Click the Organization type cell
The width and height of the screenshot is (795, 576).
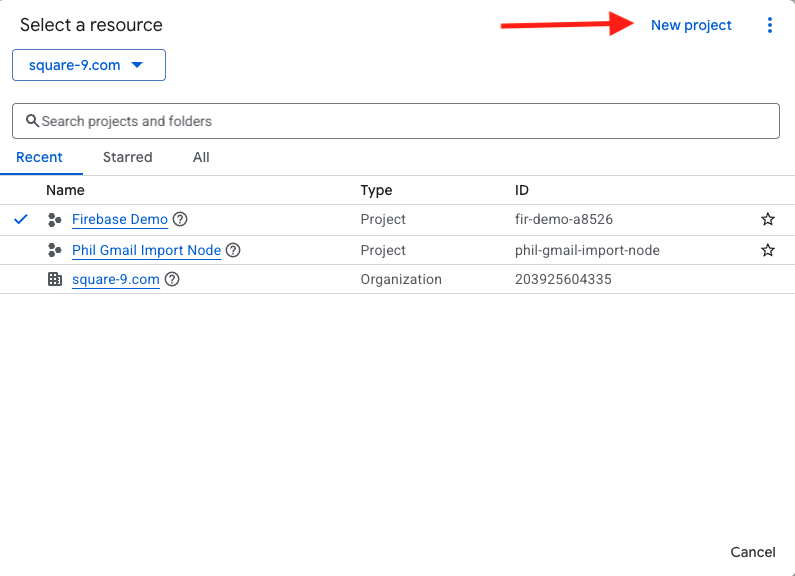point(401,279)
